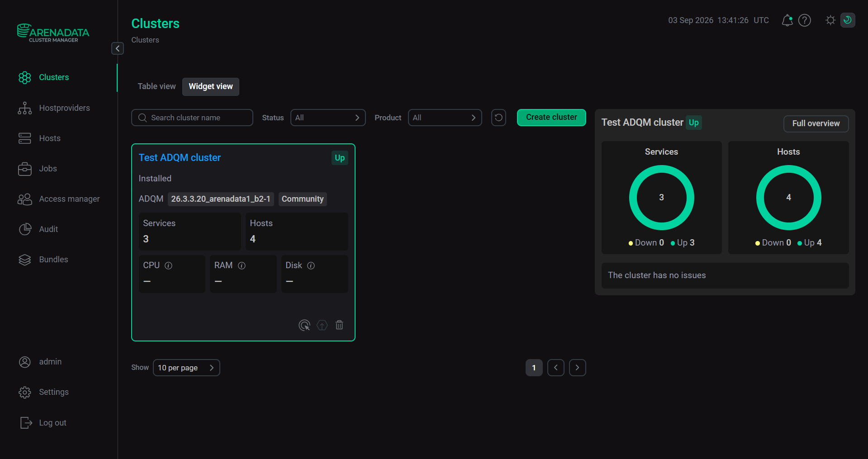
Task: Go to the next page arrow
Action: (578, 368)
